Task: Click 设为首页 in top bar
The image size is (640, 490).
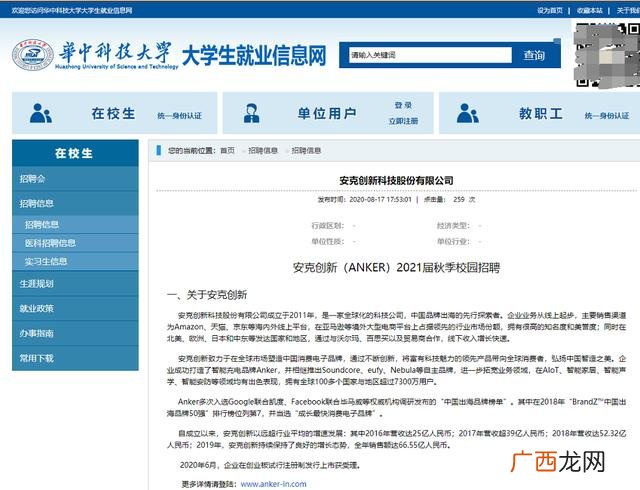Action: click(x=550, y=11)
